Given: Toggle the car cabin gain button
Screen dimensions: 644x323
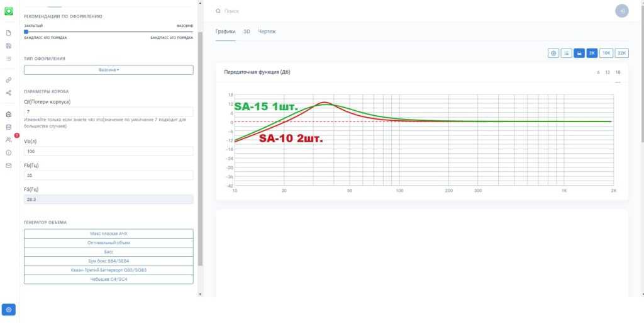Looking at the screenshot, I should [579, 54].
